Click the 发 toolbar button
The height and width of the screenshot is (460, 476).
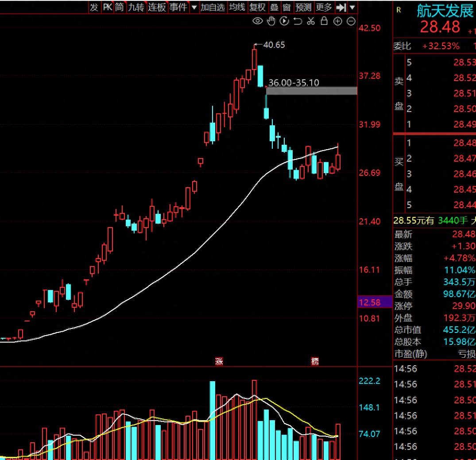[94, 7]
